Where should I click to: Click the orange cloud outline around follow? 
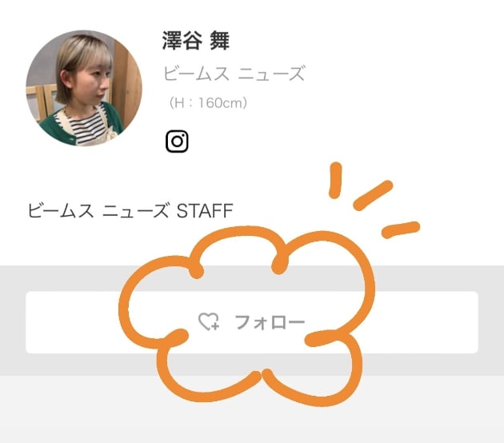click(x=246, y=316)
